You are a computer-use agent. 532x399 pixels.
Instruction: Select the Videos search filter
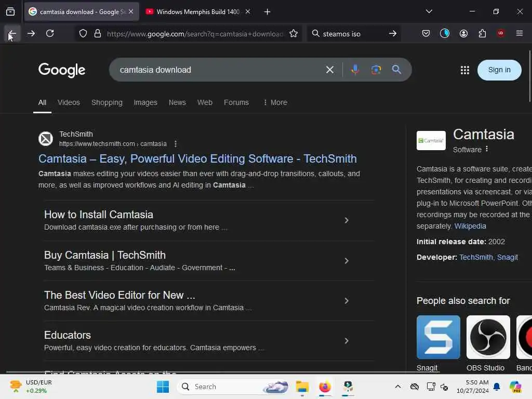(x=69, y=102)
